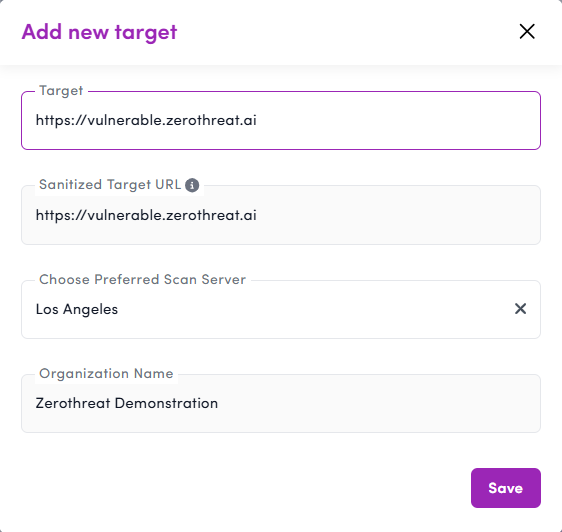This screenshot has height=532, width=562.
Task: Select the Los Angeles value text
Action: [x=77, y=309]
